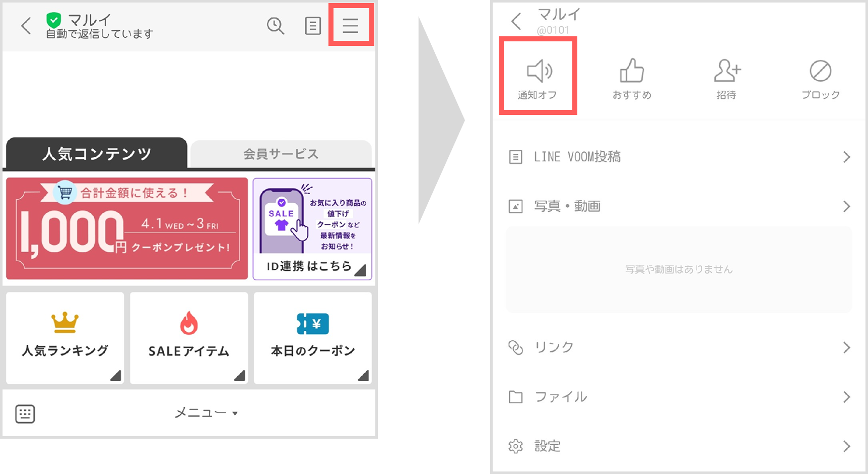Open the hamburger menu in the top right
868x474 pixels.
point(351,26)
